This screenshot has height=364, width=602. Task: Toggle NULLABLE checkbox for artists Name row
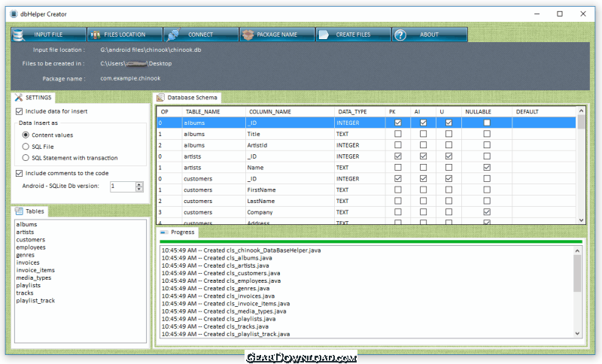point(487,167)
